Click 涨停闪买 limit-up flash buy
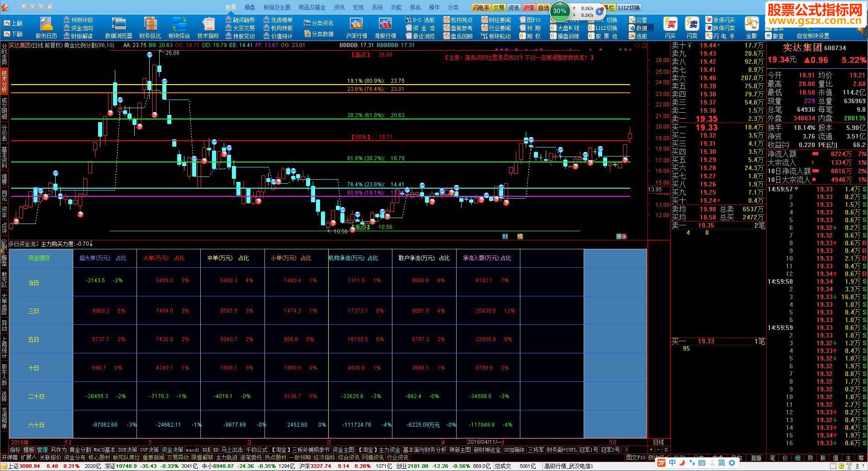868x471 pixels. point(721,20)
